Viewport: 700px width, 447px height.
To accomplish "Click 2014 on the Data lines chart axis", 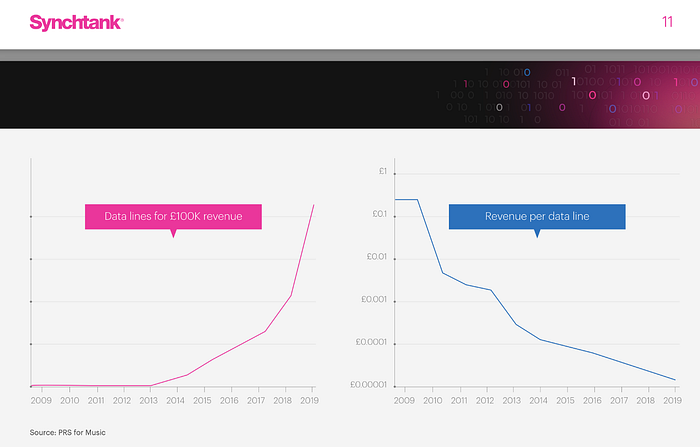I will pos(175,401).
